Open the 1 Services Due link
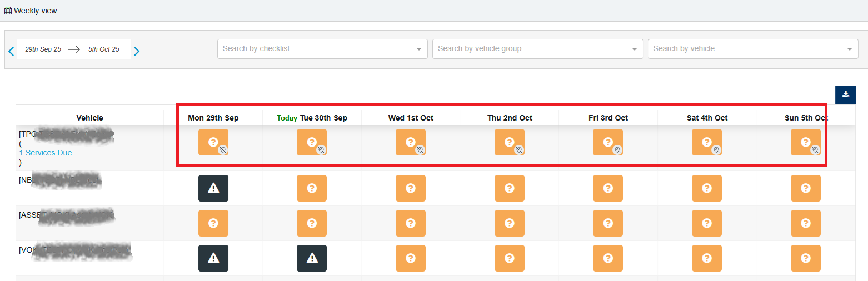 [x=46, y=153]
